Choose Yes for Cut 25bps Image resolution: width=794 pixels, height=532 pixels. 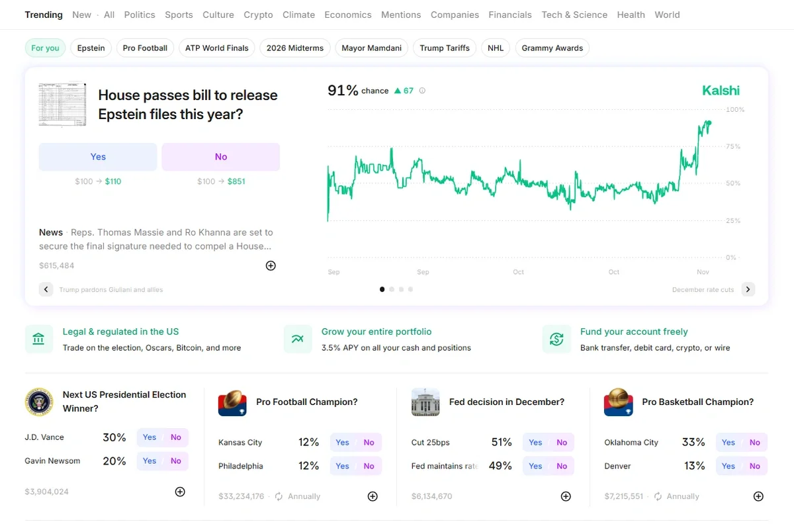pos(535,443)
